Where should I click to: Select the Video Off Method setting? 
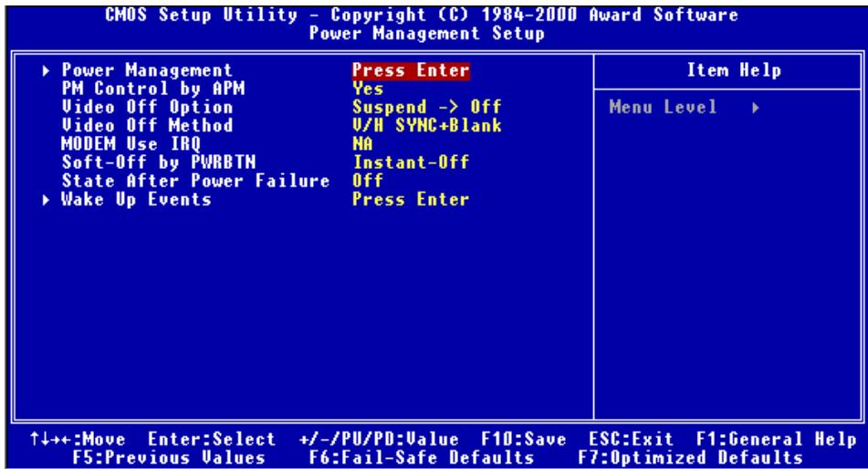(147, 125)
